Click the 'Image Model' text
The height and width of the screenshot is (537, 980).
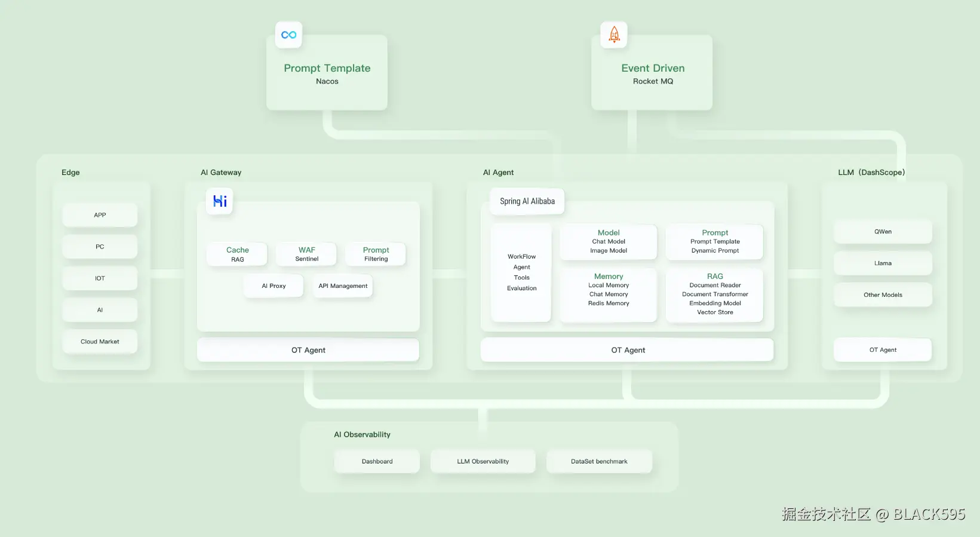coord(609,251)
